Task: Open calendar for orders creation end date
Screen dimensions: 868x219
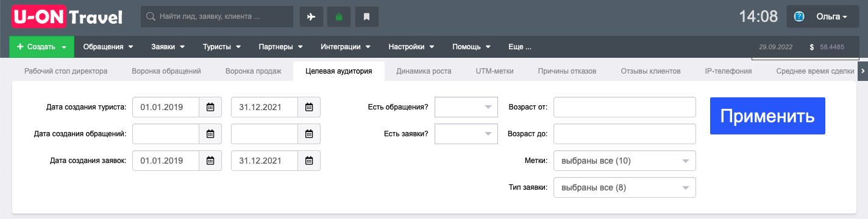Action: pos(309,161)
